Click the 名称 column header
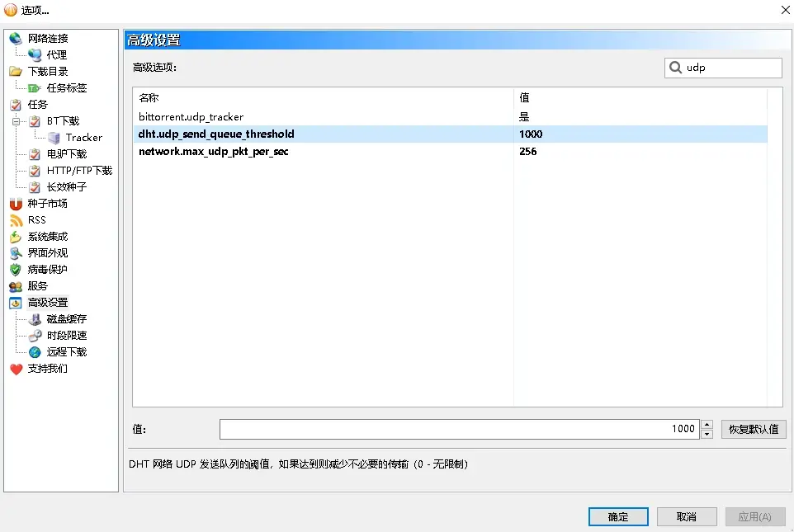The width and height of the screenshot is (794, 532). point(149,97)
